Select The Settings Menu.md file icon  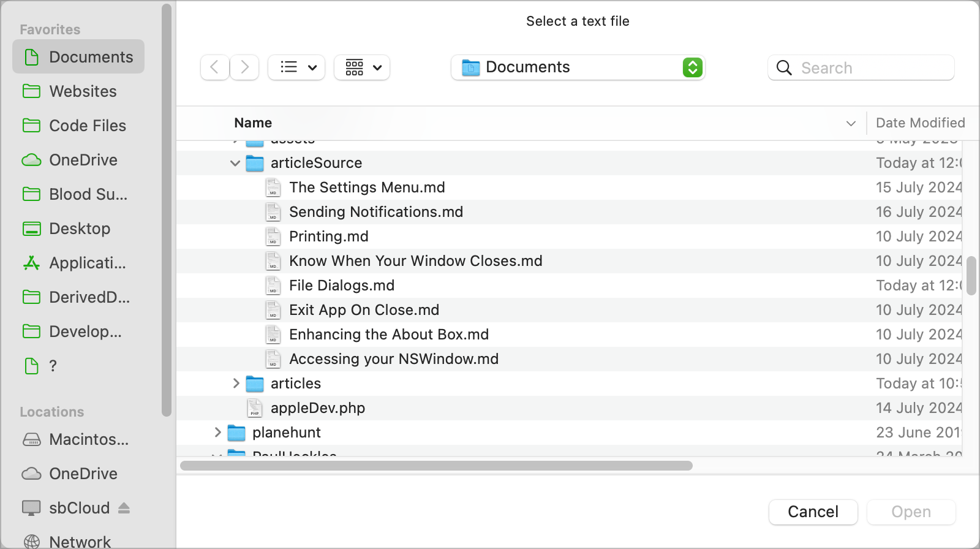click(x=273, y=187)
